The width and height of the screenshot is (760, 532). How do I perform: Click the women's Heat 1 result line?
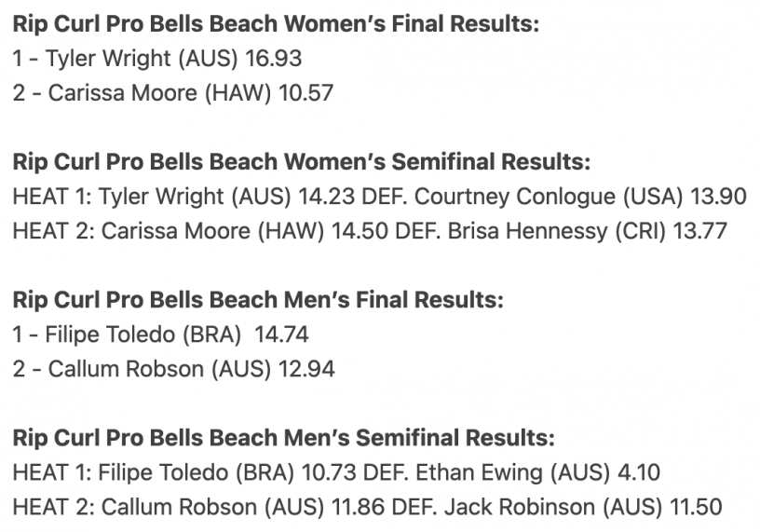[x=379, y=197]
